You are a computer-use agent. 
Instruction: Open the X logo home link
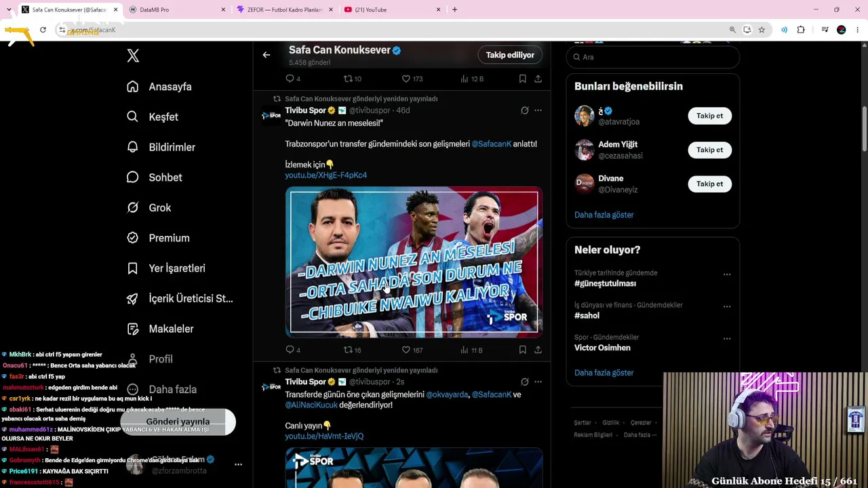click(133, 56)
